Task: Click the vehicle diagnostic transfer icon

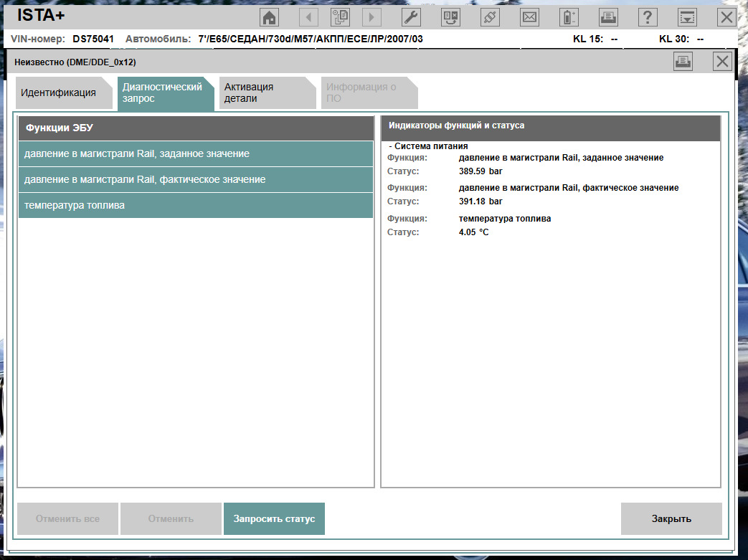Action: pyautogui.click(x=451, y=18)
